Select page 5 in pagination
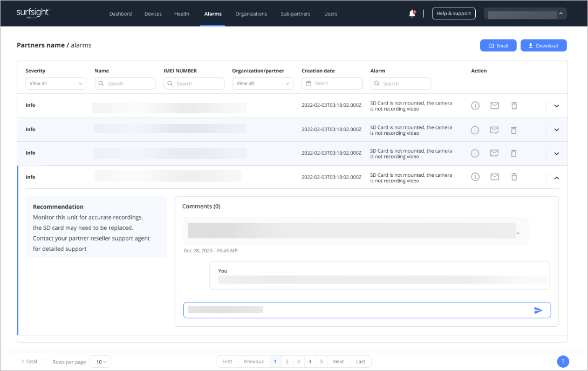 [x=322, y=362]
